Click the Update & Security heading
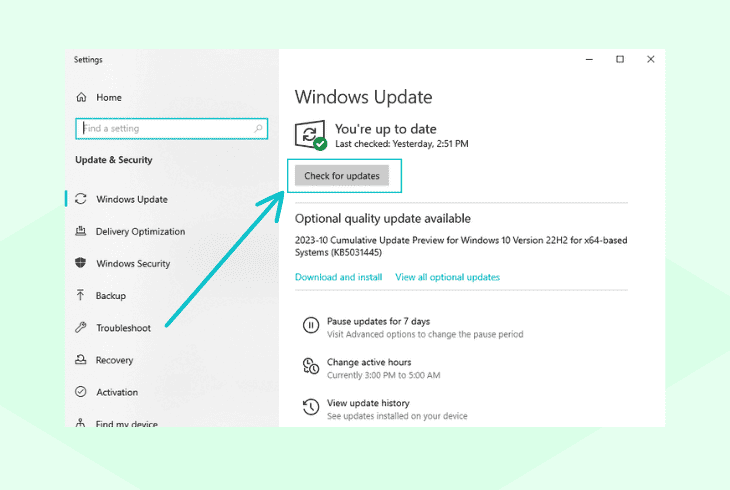 tap(114, 160)
